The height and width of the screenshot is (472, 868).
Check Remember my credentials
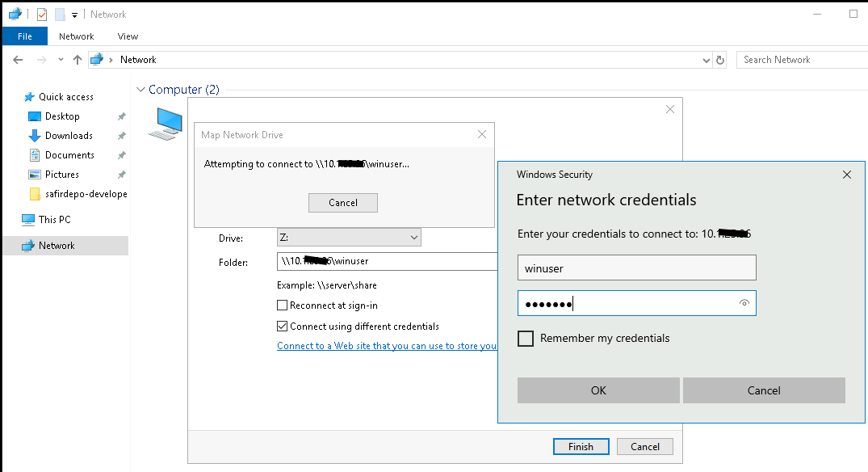tap(526, 339)
